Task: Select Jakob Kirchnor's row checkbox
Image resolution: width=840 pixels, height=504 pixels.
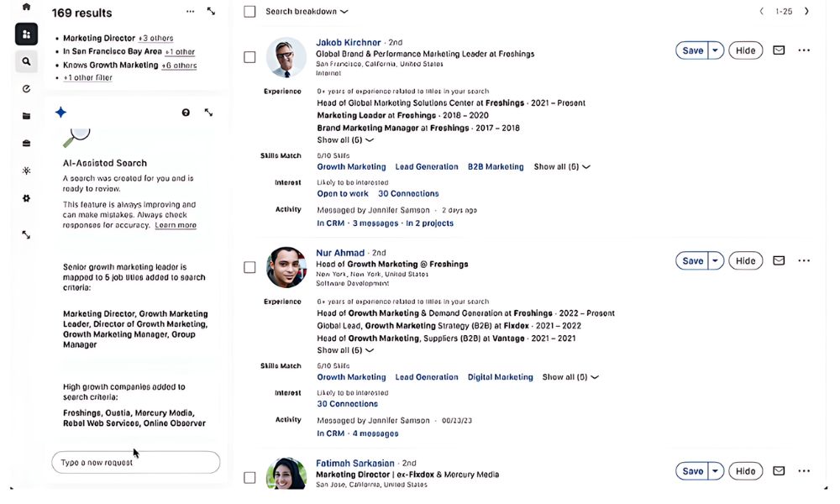Action: [249, 57]
